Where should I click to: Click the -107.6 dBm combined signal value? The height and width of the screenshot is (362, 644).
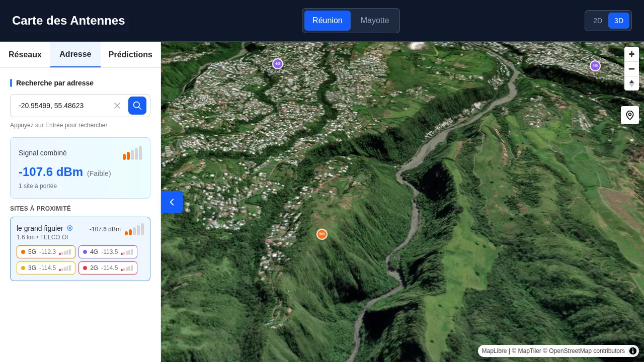[51, 172]
